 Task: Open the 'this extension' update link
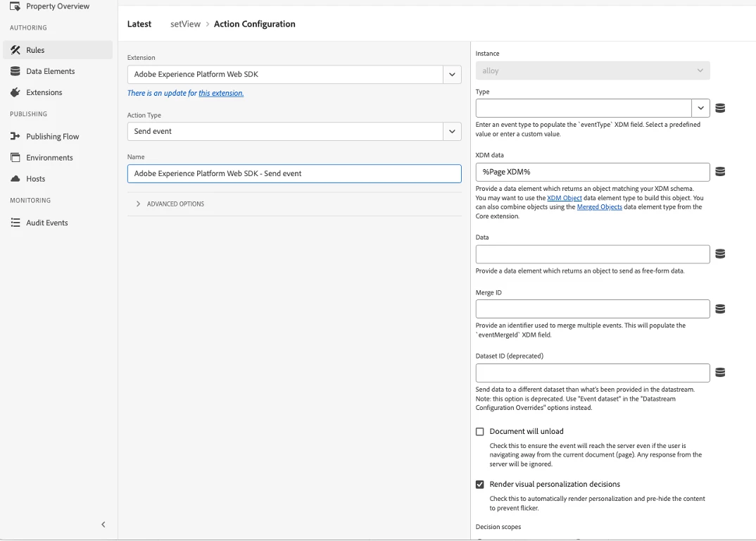point(221,93)
